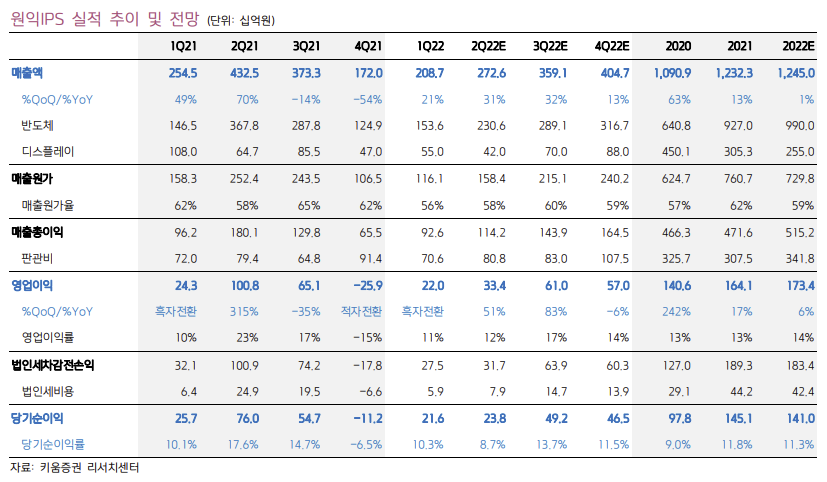Click the 매출총이익 row label
The width and height of the screenshot is (827, 482).
(39, 231)
